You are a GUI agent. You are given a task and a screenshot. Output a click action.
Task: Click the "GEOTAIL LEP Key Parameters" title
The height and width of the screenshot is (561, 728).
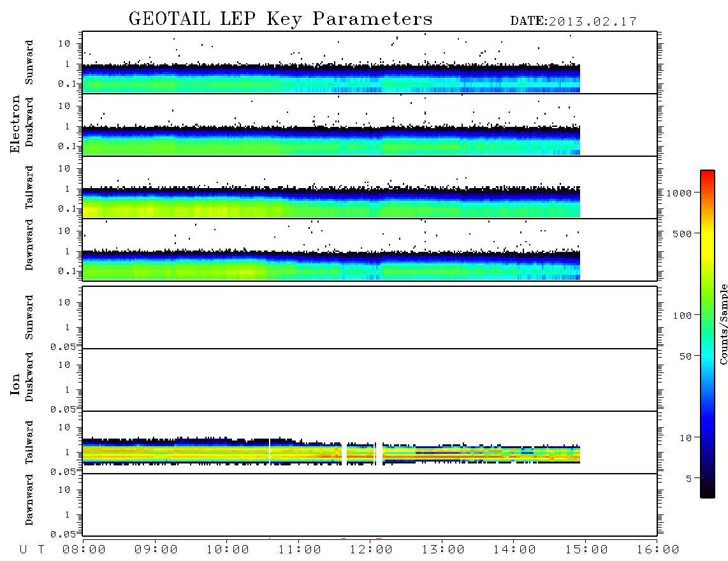[x=280, y=20]
